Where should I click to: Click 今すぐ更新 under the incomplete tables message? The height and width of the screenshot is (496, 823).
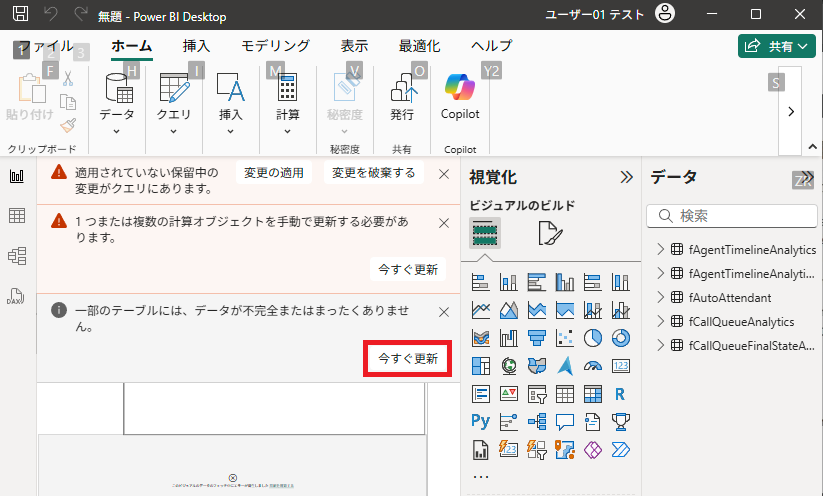click(x=408, y=358)
